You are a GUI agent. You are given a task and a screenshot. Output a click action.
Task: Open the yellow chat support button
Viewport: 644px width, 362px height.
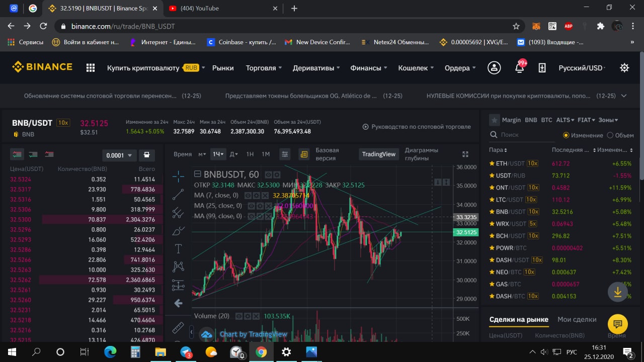tap(617, 324)
